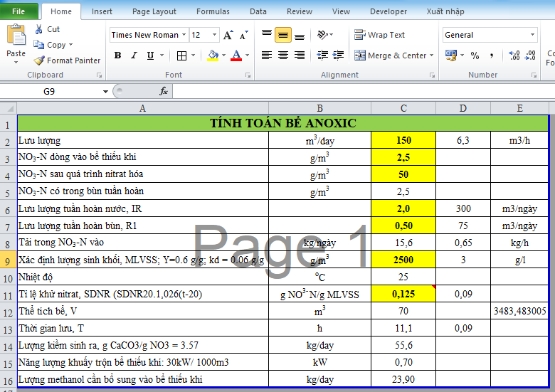Click the Copy icon
The height and width of the screenshot is (392, 555).
[38, 45]
